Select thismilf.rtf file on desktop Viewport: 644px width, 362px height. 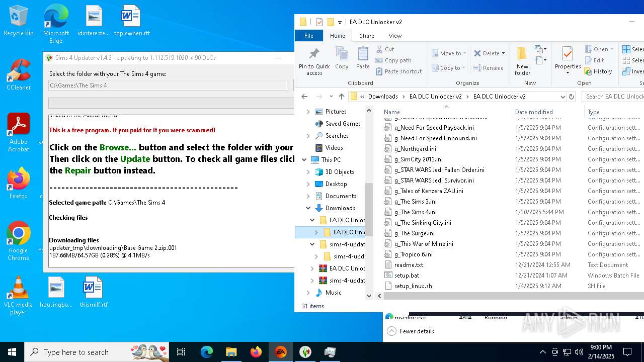click(x=94, y=292)
